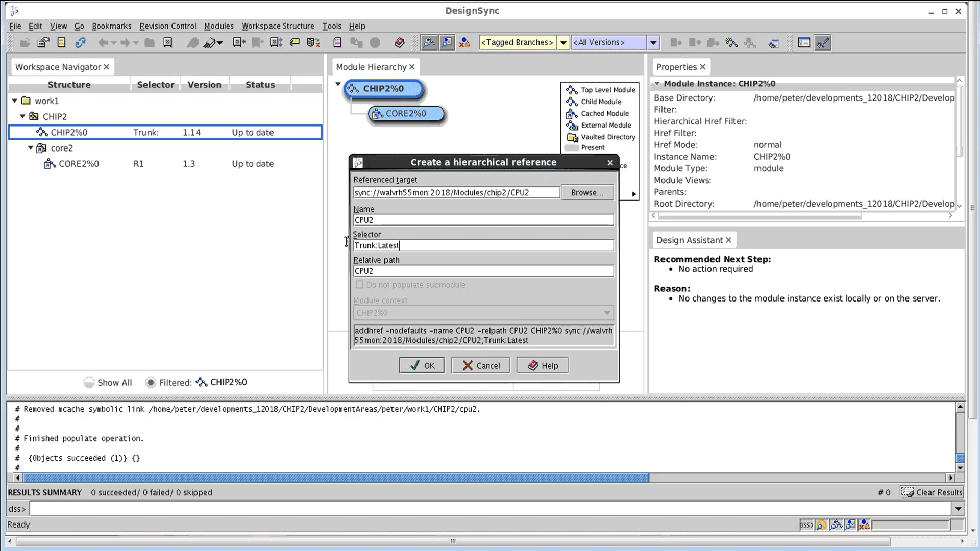Click OK in hierarchical reference dialog
980x551 pixels.
pos(422,366)
